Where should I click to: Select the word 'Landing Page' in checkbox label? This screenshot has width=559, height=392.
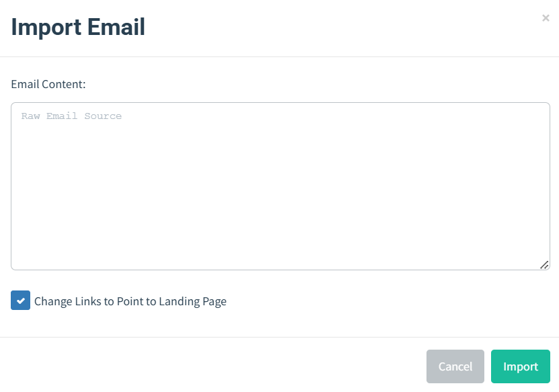(x=192, y=301)
